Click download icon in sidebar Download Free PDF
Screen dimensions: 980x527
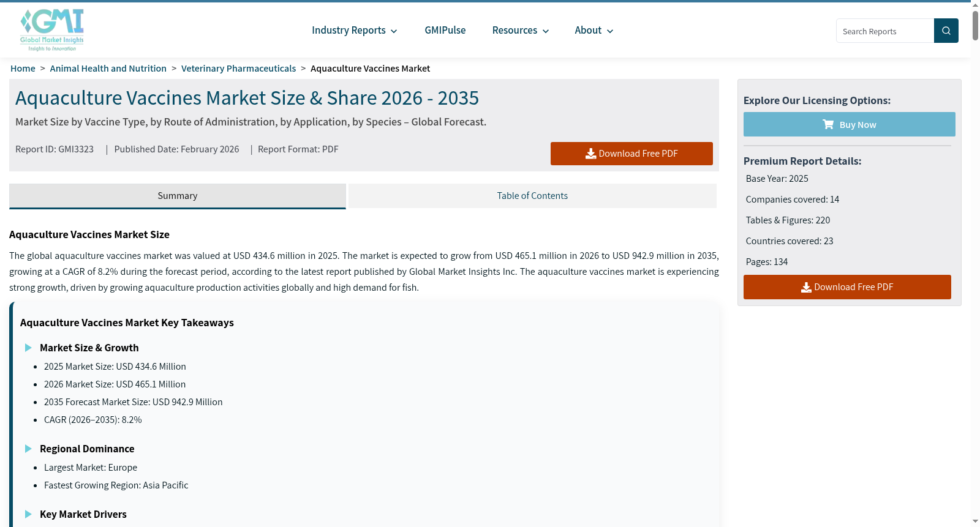(806, 287)
